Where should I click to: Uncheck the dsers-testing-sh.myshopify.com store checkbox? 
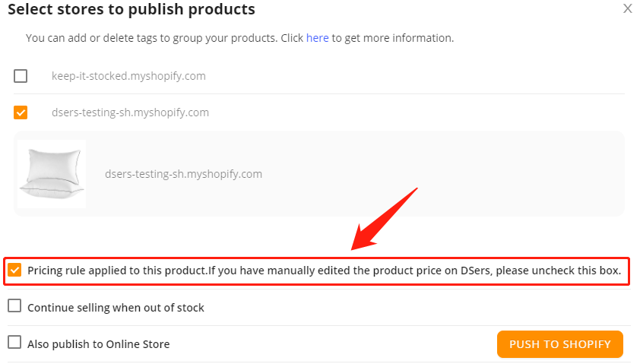pyautogui.click(x=21, y=112)
